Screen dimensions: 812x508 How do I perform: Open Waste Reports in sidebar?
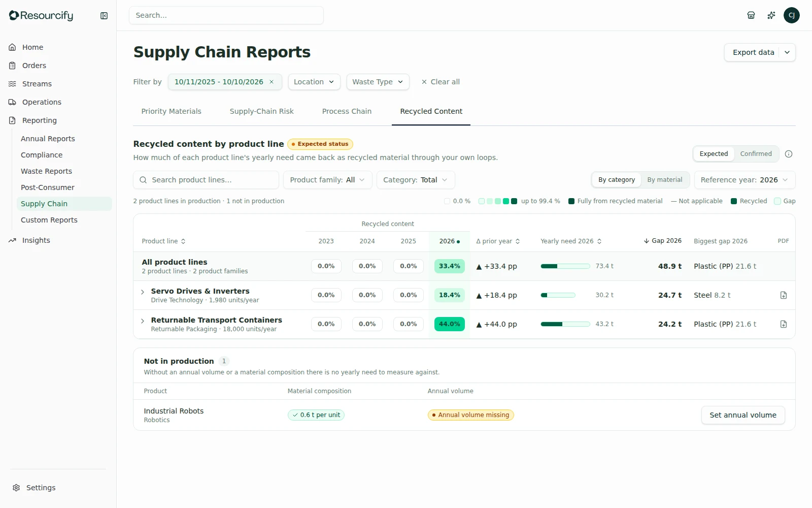tap(46, 171)
